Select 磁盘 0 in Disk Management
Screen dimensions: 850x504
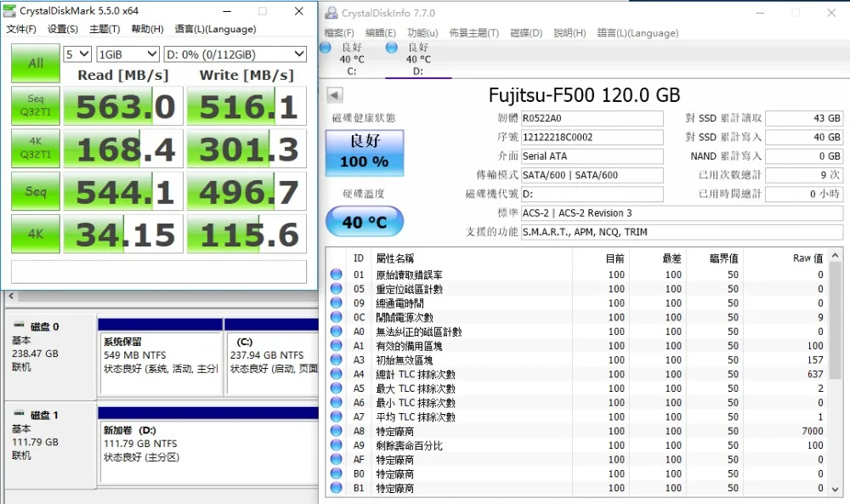50,357
